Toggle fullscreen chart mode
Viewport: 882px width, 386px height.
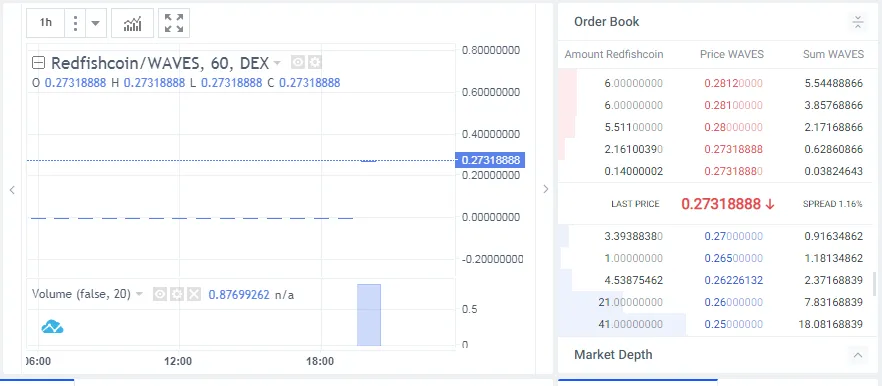(174, 23)
